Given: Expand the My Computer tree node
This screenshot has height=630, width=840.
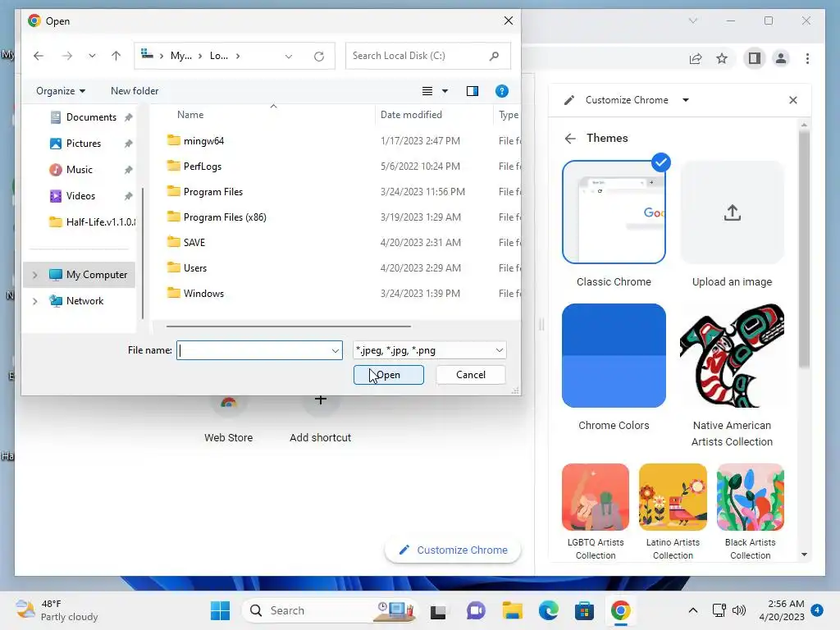Looking at the screenshot, I should [x=34, y=275].
